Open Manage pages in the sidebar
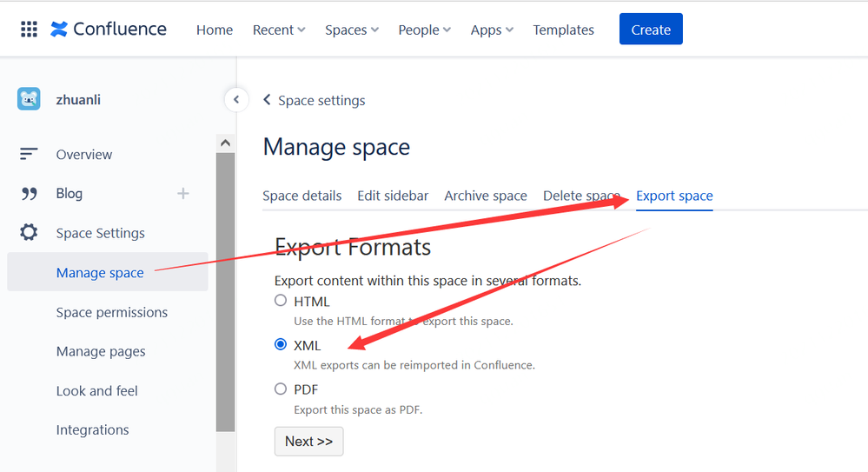The image size is (868, 472). tap(101, 352)
